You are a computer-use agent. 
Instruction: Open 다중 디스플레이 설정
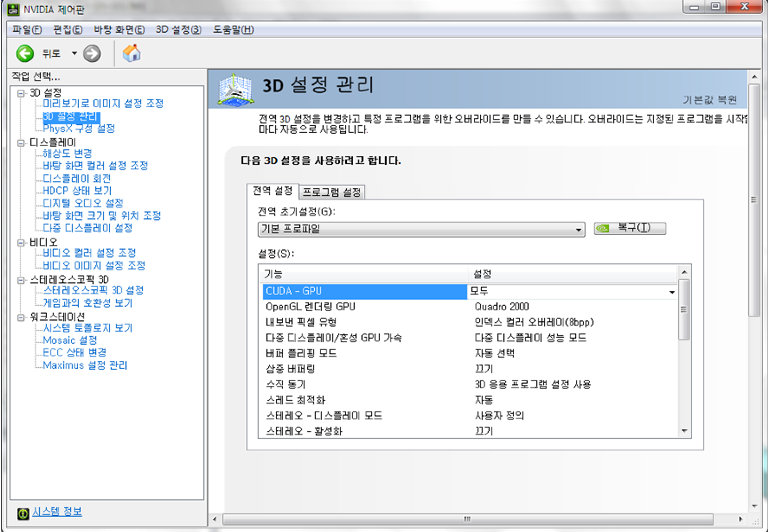tap(88, 228)
